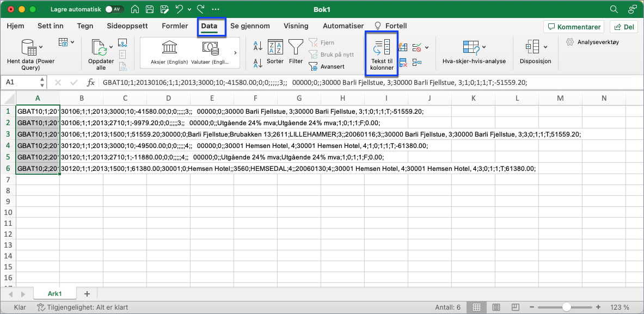Click zoom out minus button
This screenshot has width=644, height=314.
pyautogui.click(x=533, y=307)
